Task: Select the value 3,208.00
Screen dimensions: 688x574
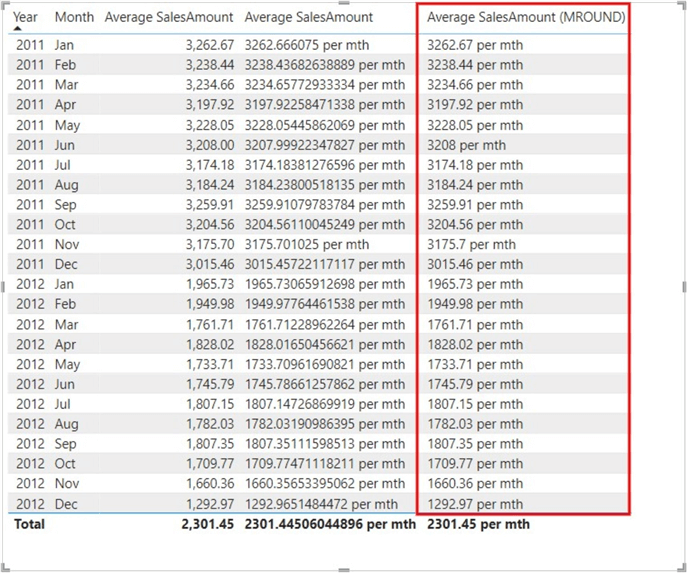Action: pos(210,145)
